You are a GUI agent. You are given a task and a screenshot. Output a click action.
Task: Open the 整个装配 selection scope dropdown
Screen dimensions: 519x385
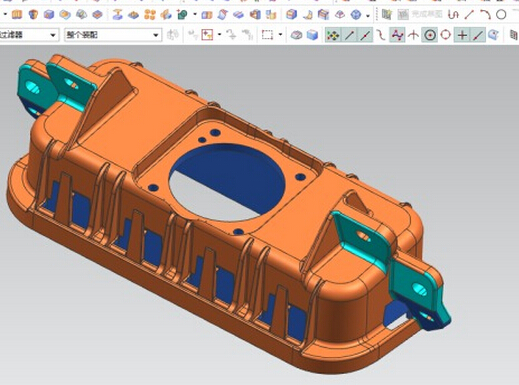tap(113, 35)
